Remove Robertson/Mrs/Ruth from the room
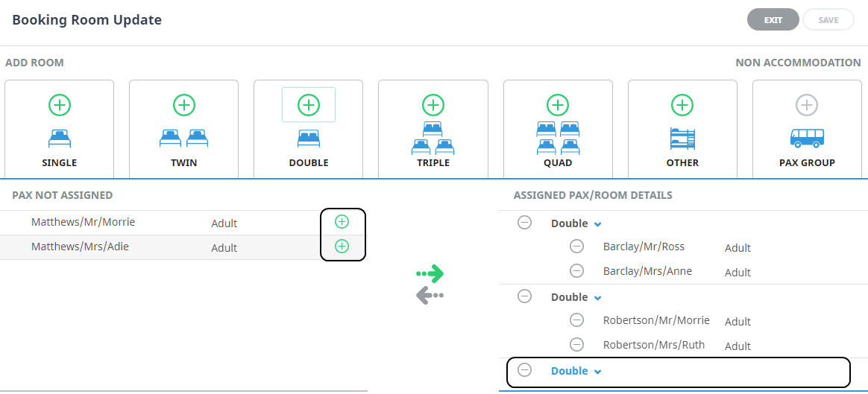This screenshot has height=394, width=868. [x=576, y=345]
